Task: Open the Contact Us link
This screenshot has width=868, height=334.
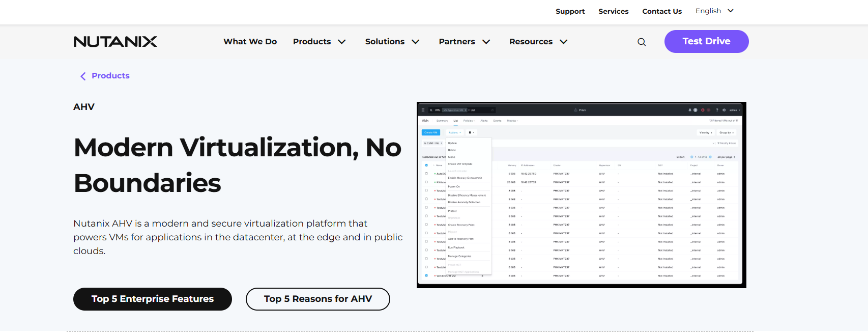Action: click(x=662, y=11)
